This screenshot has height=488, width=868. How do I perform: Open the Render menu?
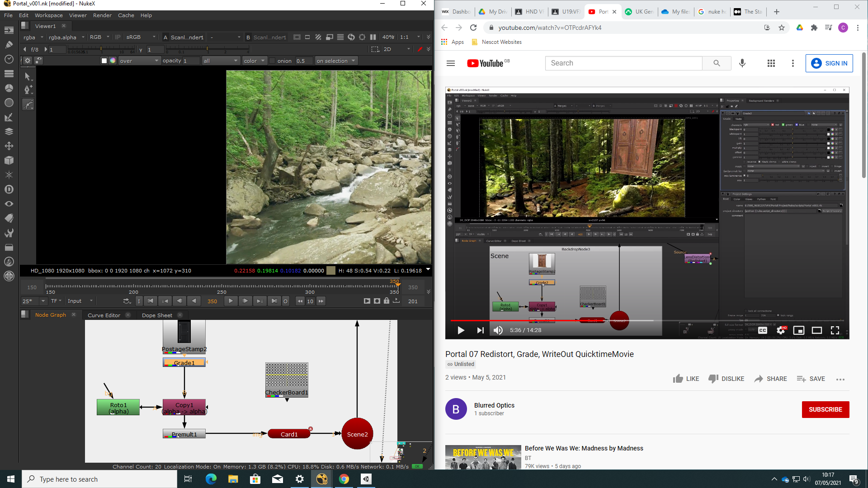click(102, 15)
